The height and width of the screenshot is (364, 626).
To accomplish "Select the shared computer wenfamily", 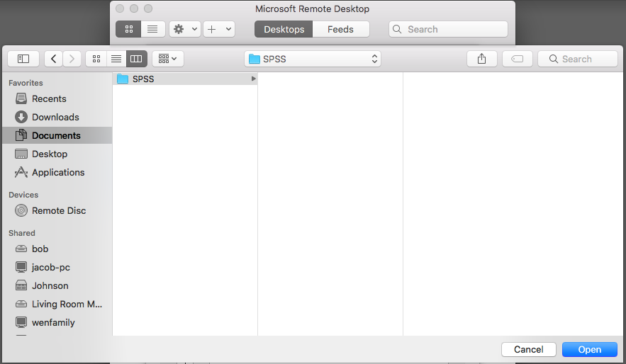I will (53, 322).
